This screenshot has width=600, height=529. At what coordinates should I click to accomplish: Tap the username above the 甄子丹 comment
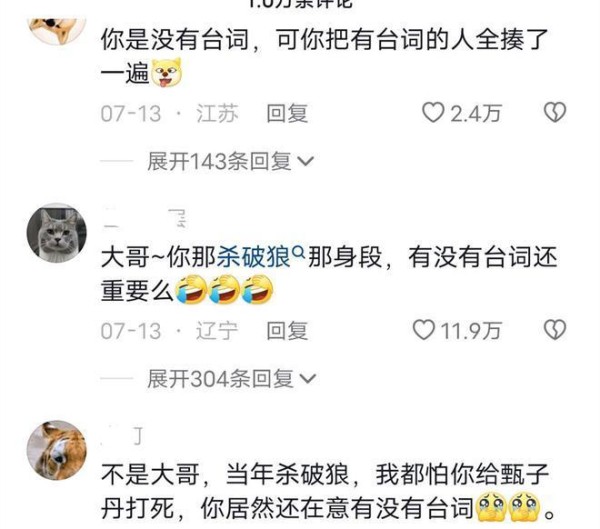[x=122, y=436]
